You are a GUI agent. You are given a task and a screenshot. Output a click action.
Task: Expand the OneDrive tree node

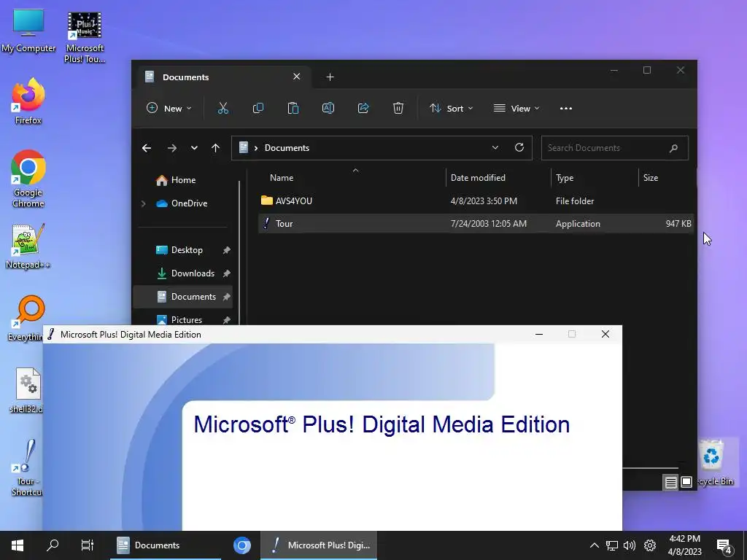pos(144,203)
